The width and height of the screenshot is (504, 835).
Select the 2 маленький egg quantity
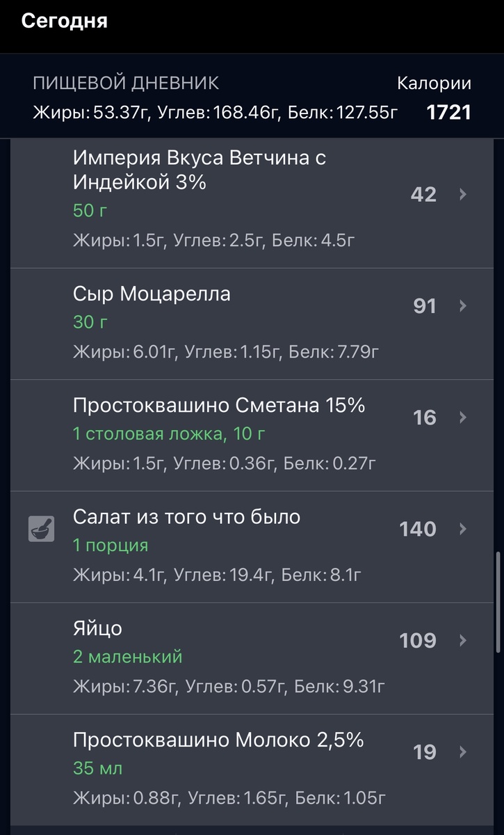coord(127,656)
